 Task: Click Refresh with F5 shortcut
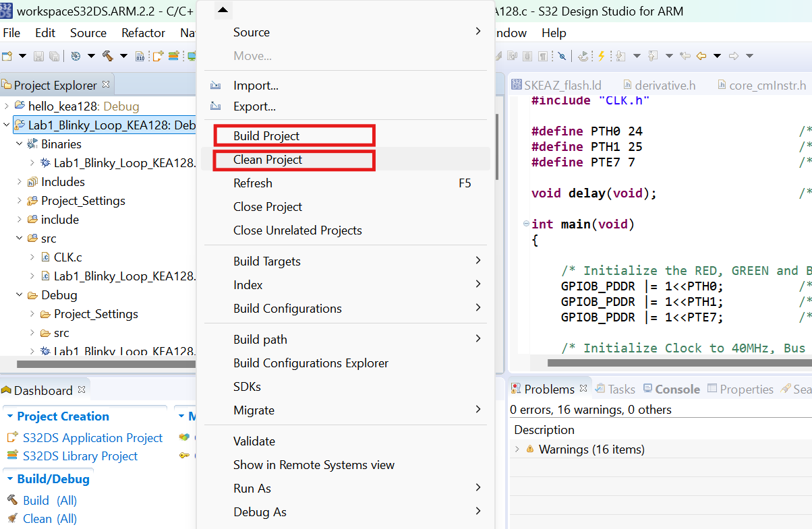pyautogui.click(x=253, y=183)
